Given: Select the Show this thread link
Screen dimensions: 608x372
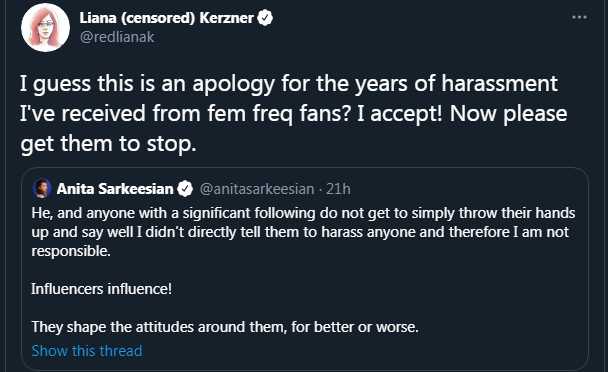Looking at the screenshot, I should (87, 351).
